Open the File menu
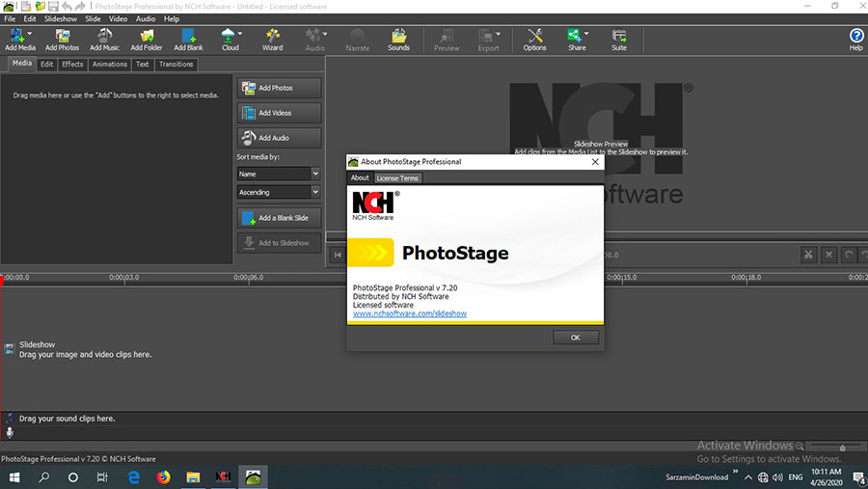The height and width of the screenshot is (489, 868). tap(10, 19)
